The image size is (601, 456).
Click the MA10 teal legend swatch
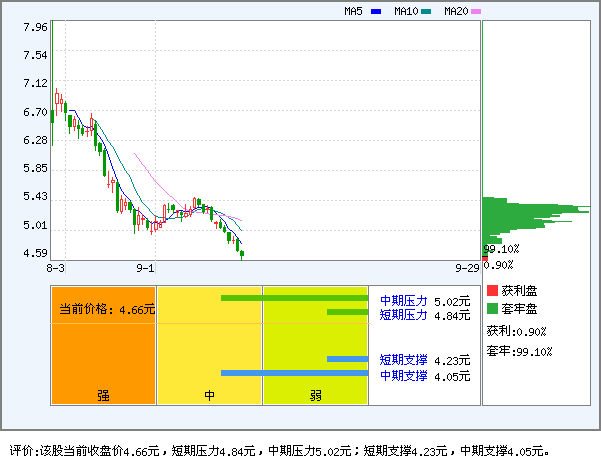(x=426, y=11)
